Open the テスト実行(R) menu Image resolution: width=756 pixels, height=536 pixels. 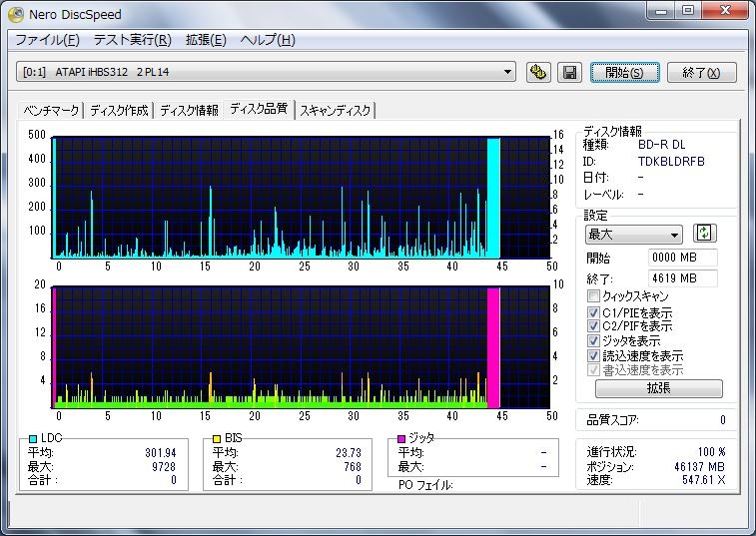[133, 40]
